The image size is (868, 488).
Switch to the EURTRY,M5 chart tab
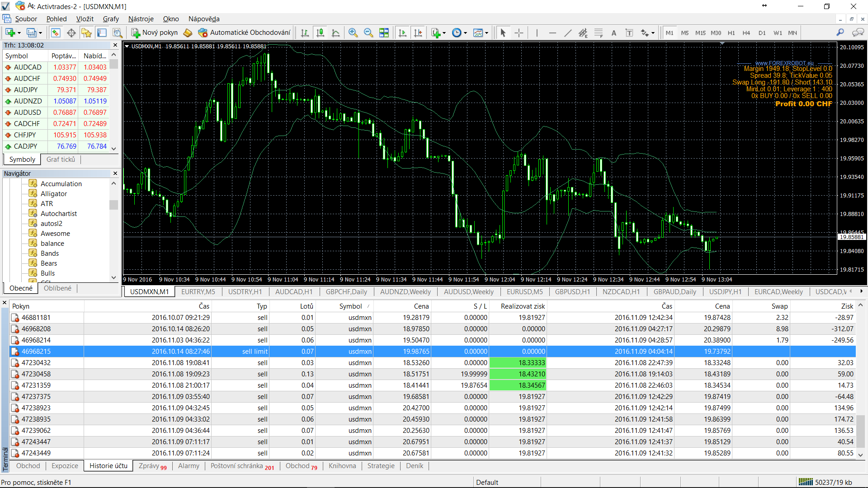click(198, 292)
